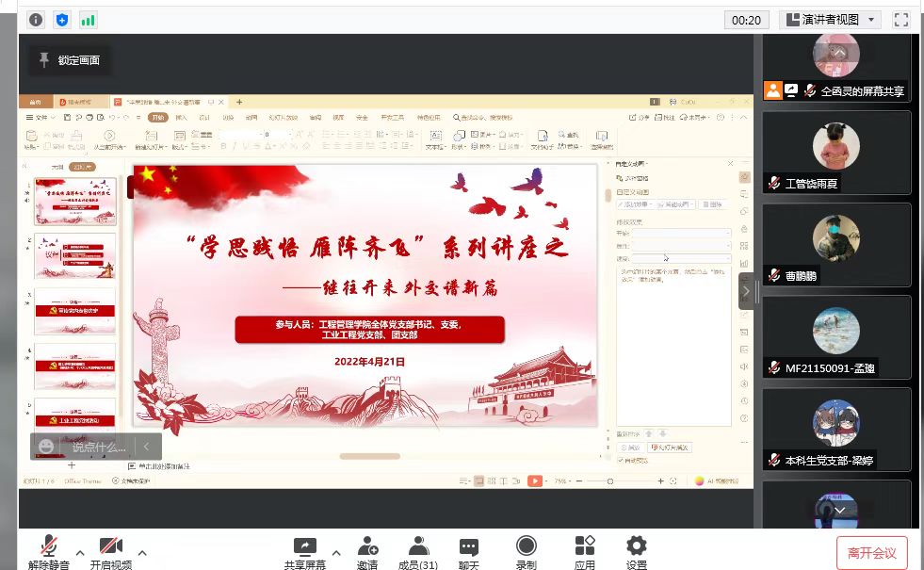Toggle 锁定画面 pin to lock view
The width and height of the screenshot is (924, 570).
pyautogui.click(x=69, y=60)
